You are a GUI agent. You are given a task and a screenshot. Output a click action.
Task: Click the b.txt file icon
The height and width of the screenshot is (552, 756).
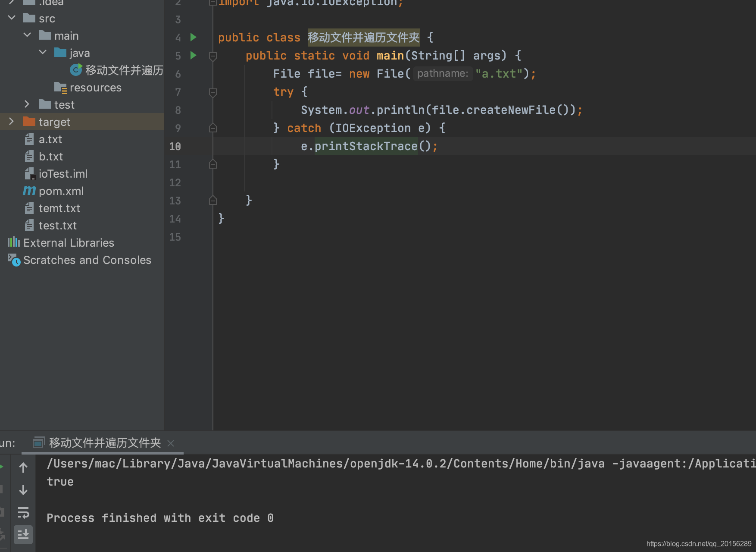coord(29,156)
